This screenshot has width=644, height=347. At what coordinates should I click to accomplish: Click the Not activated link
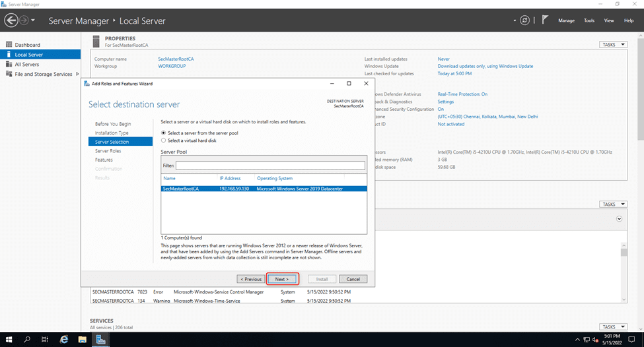(451, 124)
